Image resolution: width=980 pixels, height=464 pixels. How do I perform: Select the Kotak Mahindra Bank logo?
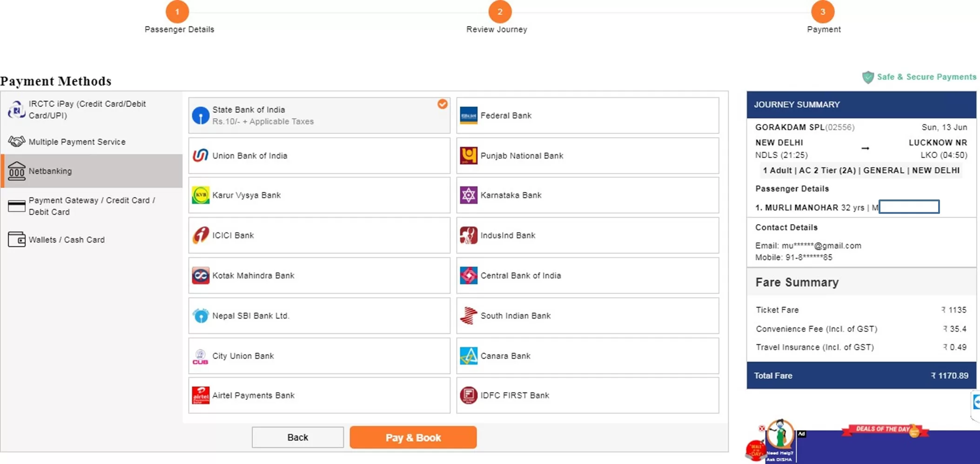pyautogui.click(x=201, y=276)
